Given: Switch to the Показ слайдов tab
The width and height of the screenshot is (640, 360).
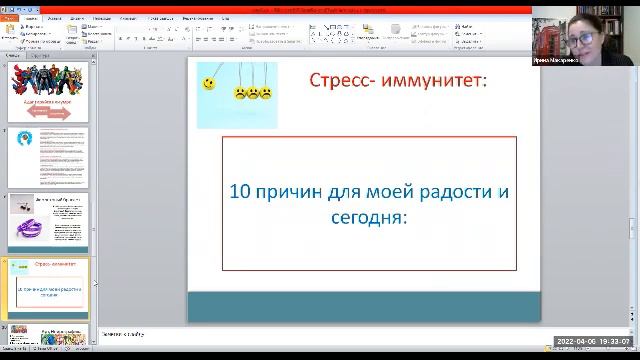Looking at the screenshot, I should pyautogui.click(x=160, y=18).
